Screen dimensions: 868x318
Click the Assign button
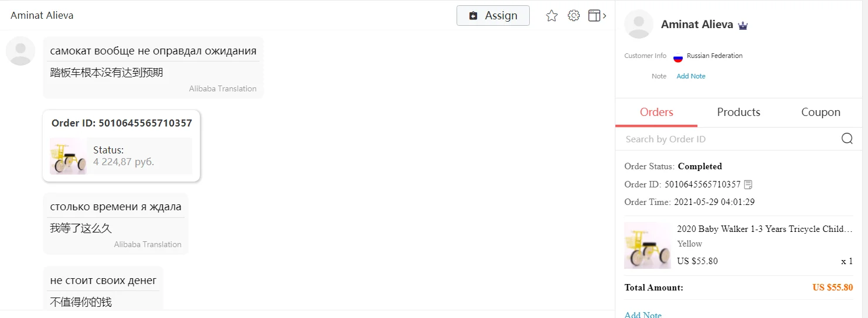click(x=493, y=16)
